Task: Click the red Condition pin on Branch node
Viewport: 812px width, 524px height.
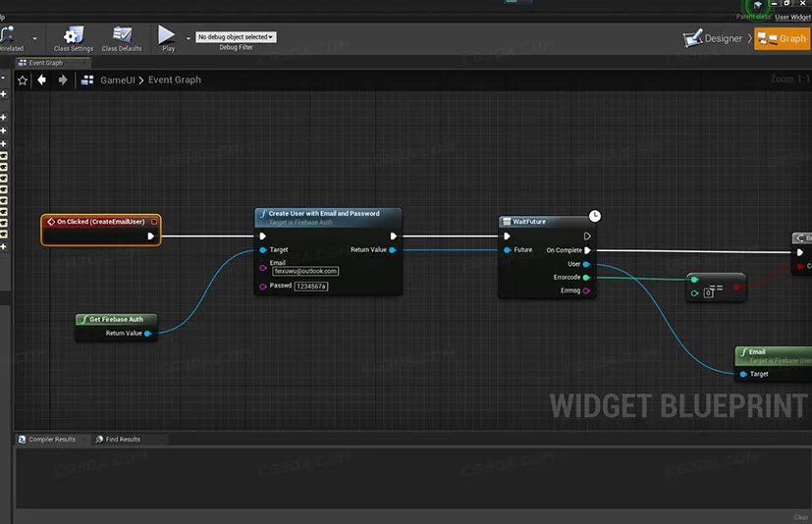Action: (800, 266)
